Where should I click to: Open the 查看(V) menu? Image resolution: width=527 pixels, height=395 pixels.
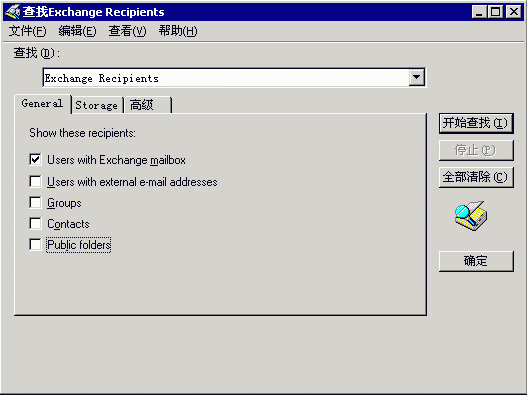point(127,31)
